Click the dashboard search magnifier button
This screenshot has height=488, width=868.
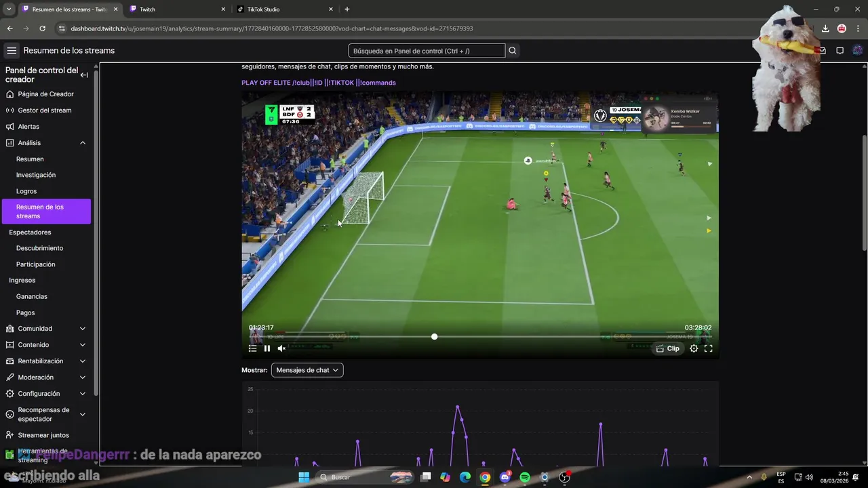click(x=513, y=51)
